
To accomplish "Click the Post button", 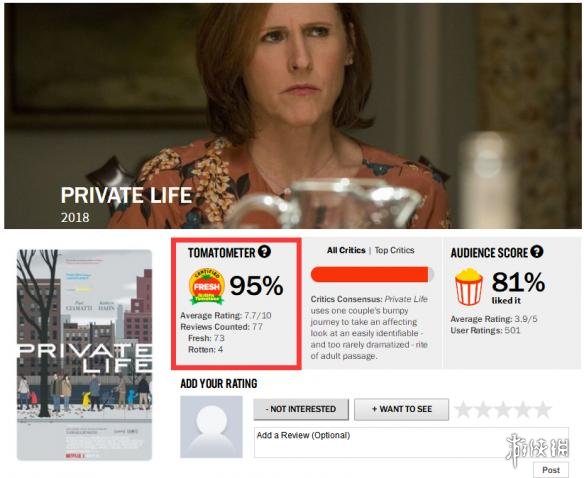I will point(551,470).
